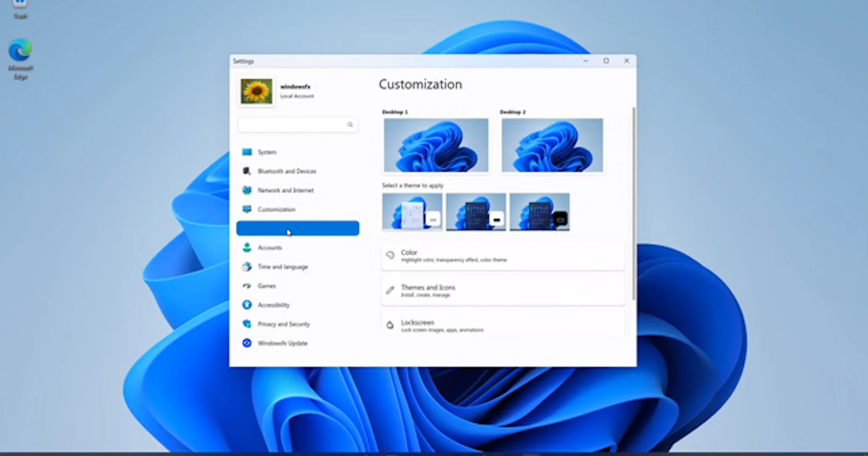Click the Lockscreen padlock icon
This screenshot has width=868, height=456.
[x=390, y=325]
